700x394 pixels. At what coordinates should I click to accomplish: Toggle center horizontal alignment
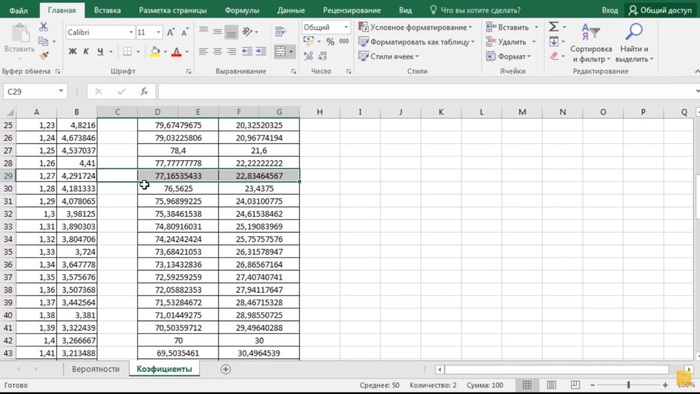[217, 52]
